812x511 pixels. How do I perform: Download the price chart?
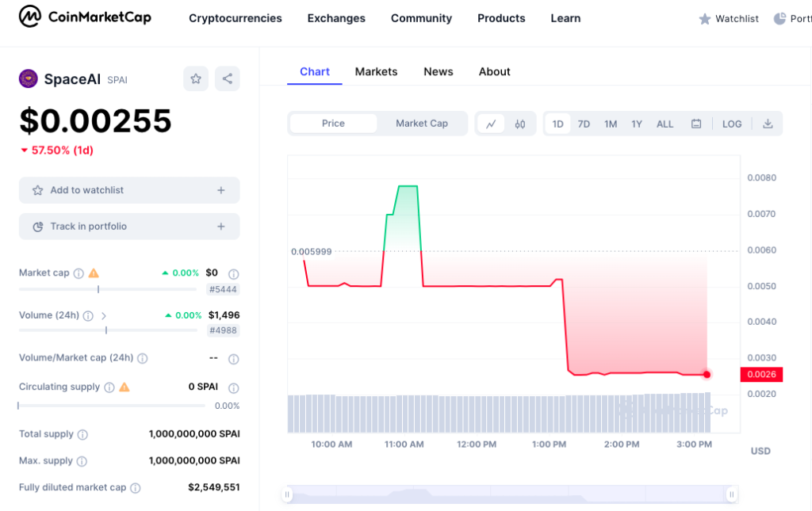point(767,124)
